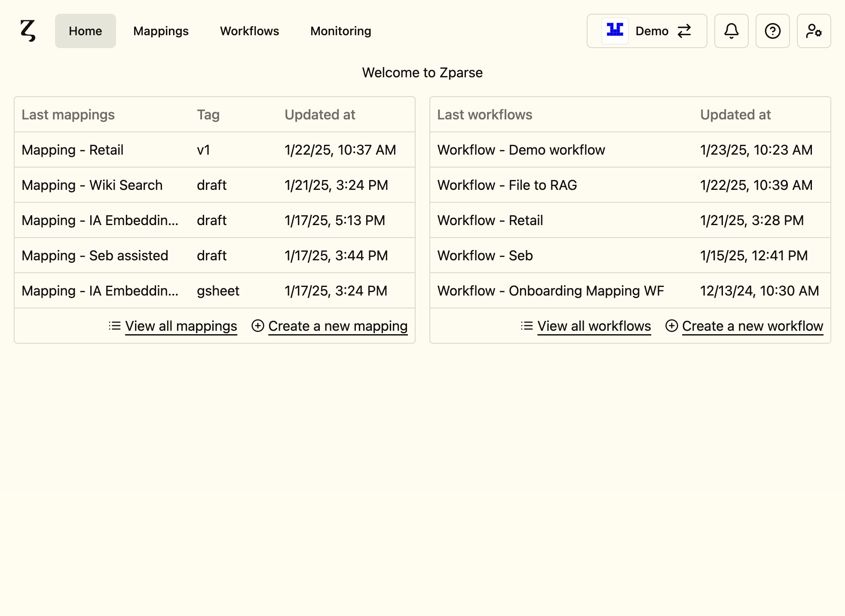845x616 pixels.
Task: Open Workflow - Demo workflow
Action: (x=630, y=150)
